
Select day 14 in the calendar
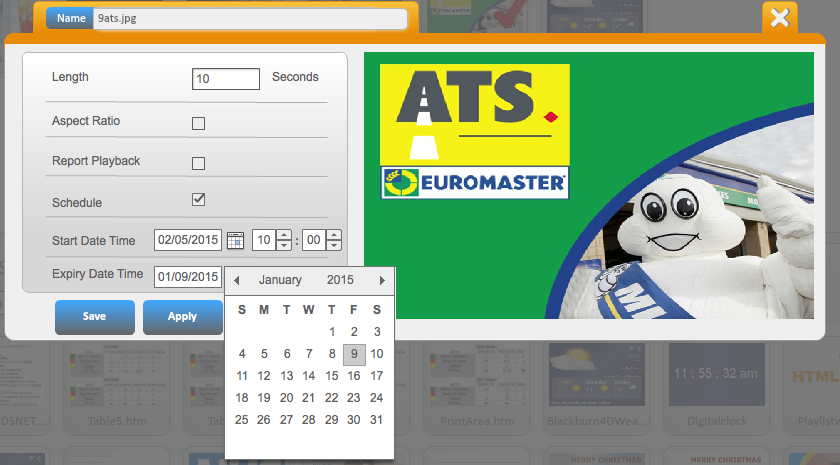[309, 377]
